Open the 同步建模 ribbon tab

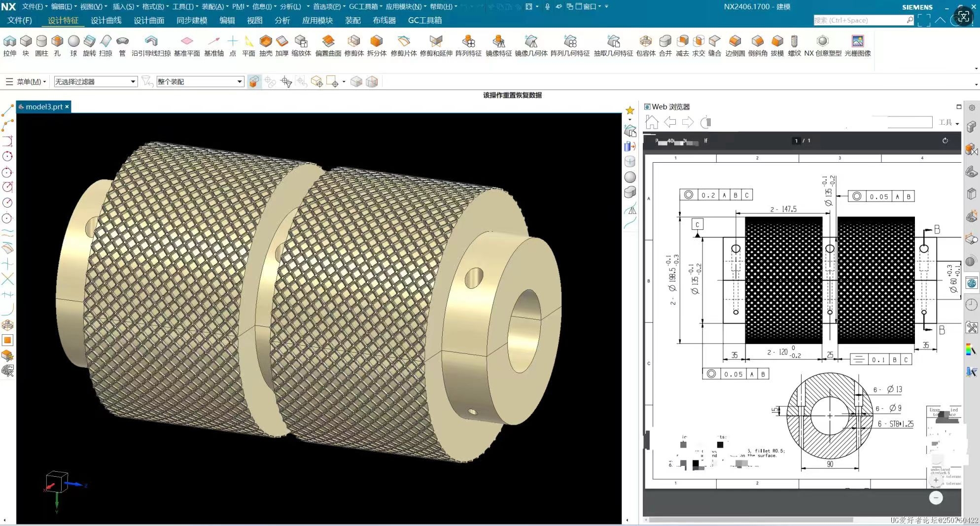(x=192, y=20)
